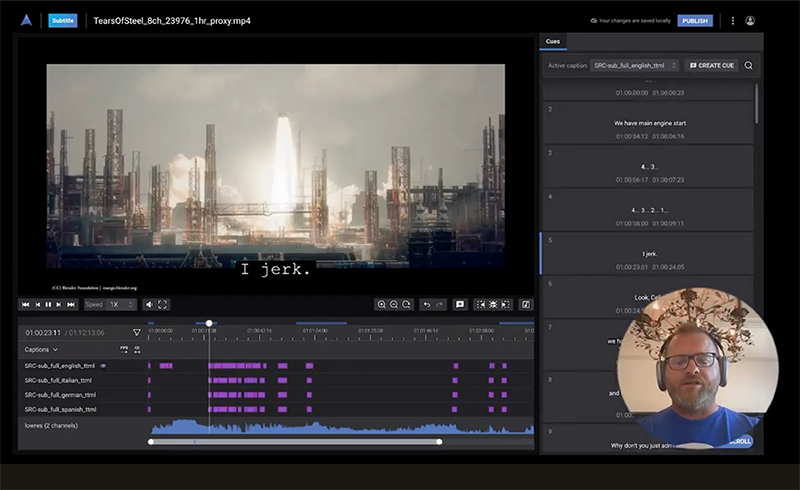Select cue 4 '4... 3... 2... 1...'
The image size is (800, 490).
(x=649, y=210)
